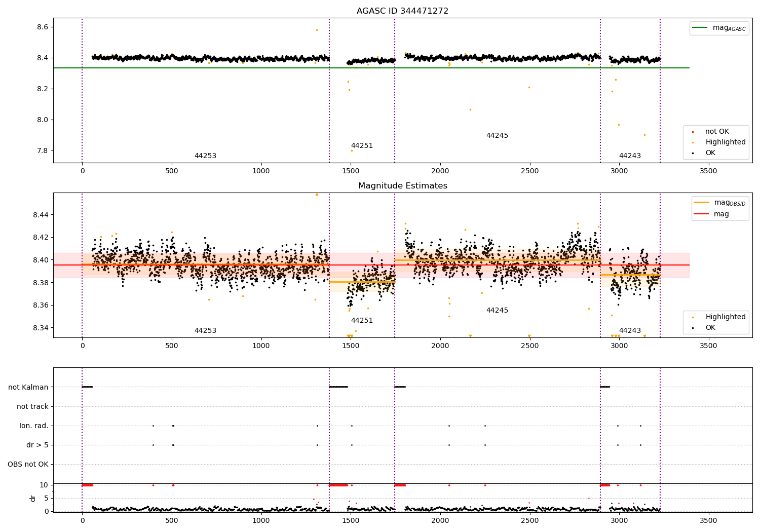760x532 pixels.
Task: Click the lowest orange outlier near 7.8 in top plot
Action: click(352, 150)
